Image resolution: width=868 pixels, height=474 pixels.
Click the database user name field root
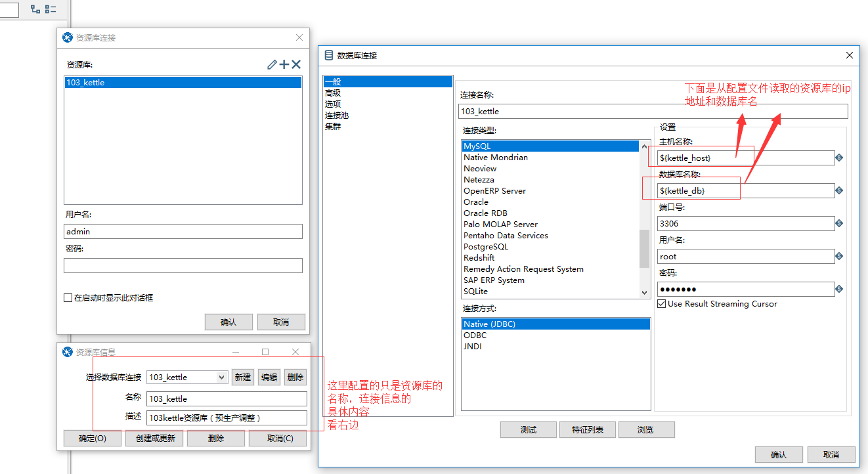click(746, 256)
